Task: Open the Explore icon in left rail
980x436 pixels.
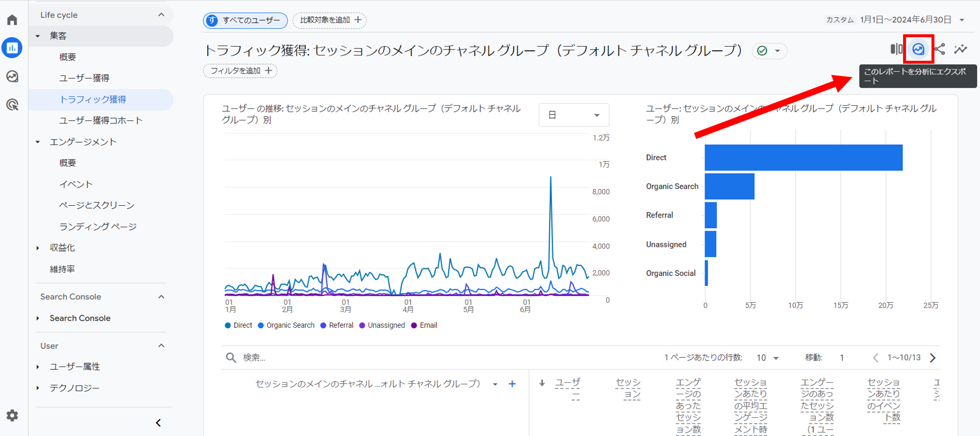Action: click(x=12, y=76)
